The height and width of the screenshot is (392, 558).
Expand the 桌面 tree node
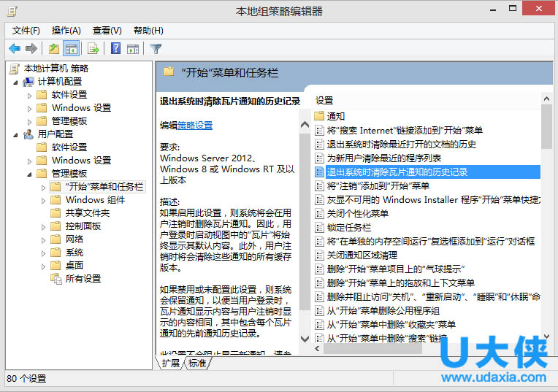click(43, 266)
